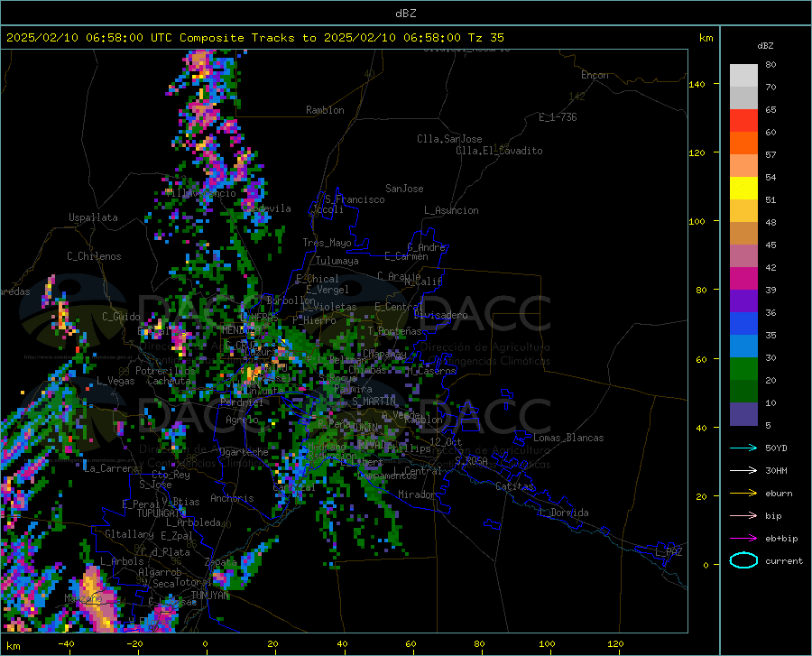Click the Tulumaya place label
Image resolution: width=812 pixels, height=656 pixels.
(337, 261)
